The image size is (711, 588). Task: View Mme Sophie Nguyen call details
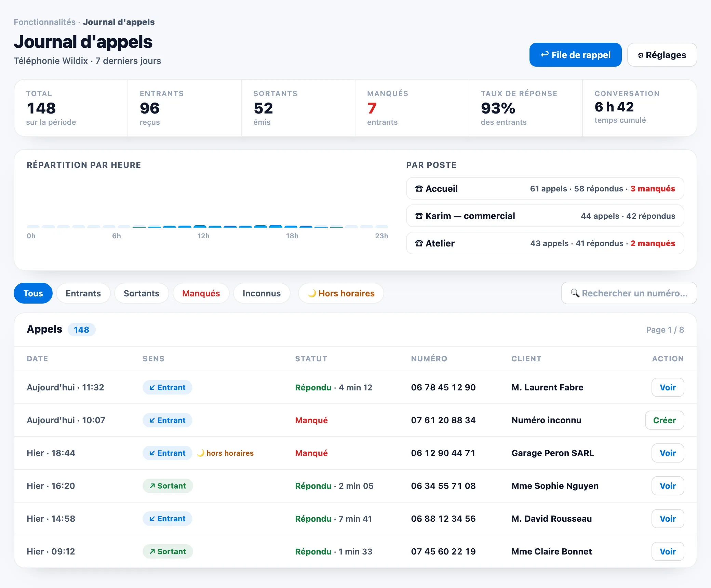coord(668,486)
